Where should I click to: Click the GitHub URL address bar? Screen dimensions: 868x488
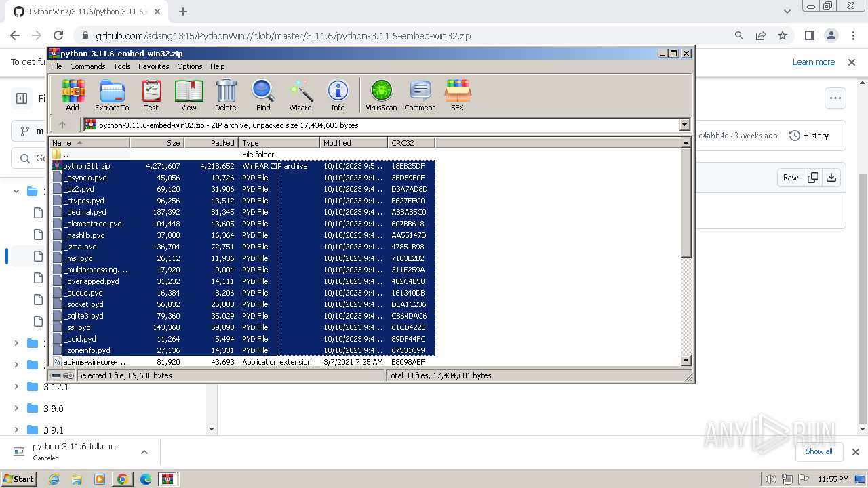tap(283, 36)
